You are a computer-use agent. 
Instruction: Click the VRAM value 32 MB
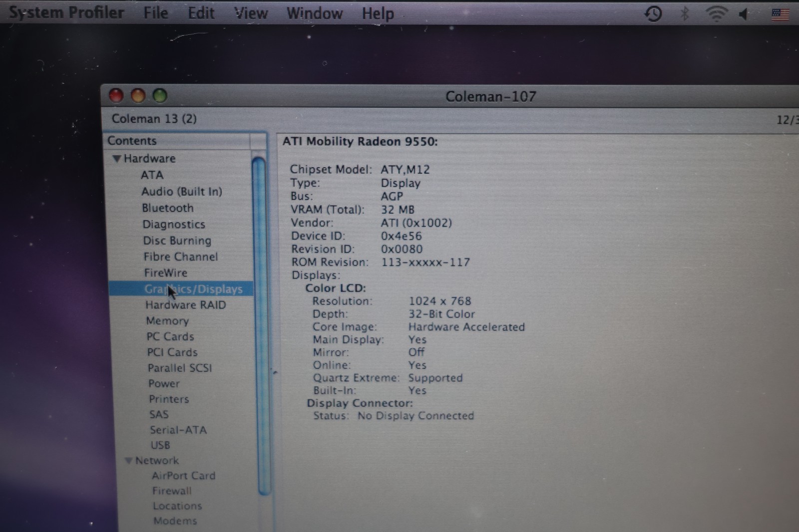click(x=398, y=210)
